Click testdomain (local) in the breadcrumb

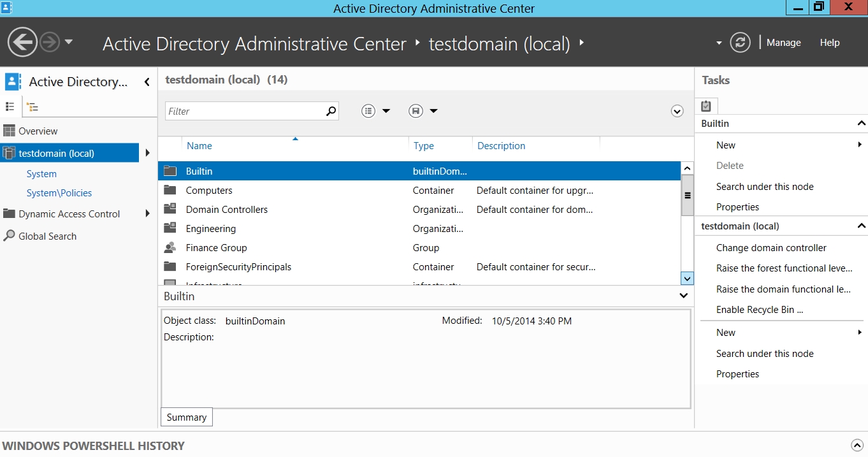click(x=499, y=44)
